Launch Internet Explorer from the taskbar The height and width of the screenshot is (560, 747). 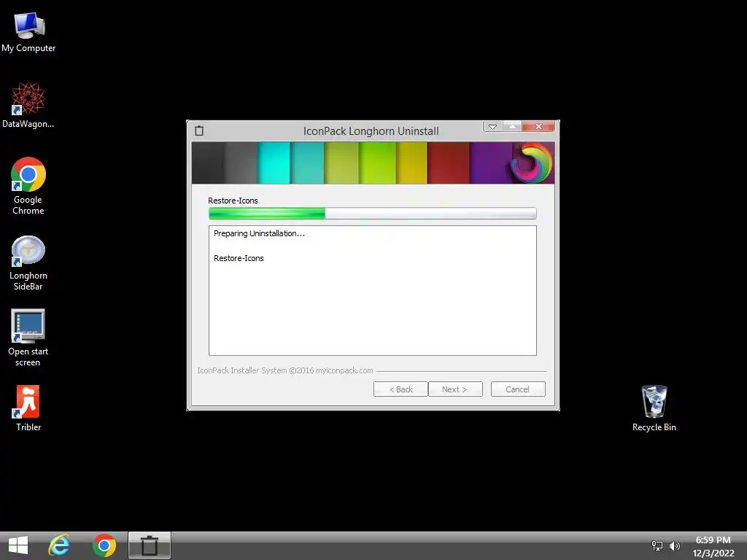coord(60,545)
